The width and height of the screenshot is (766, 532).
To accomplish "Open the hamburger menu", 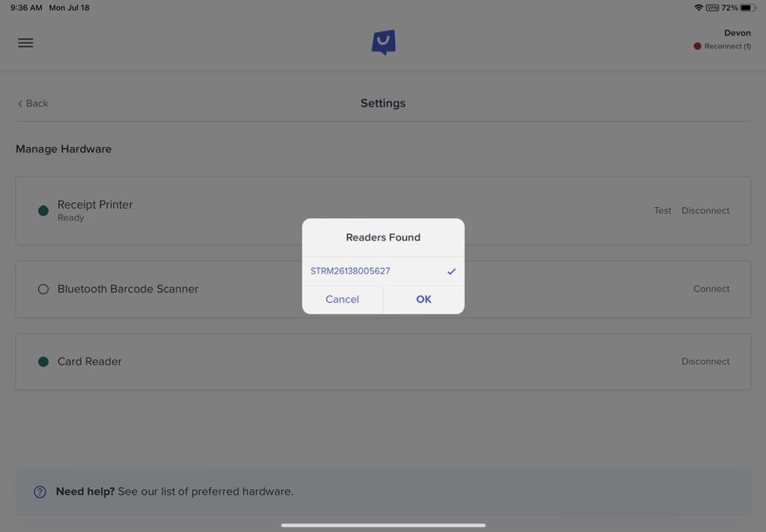I will click(25, 43).
